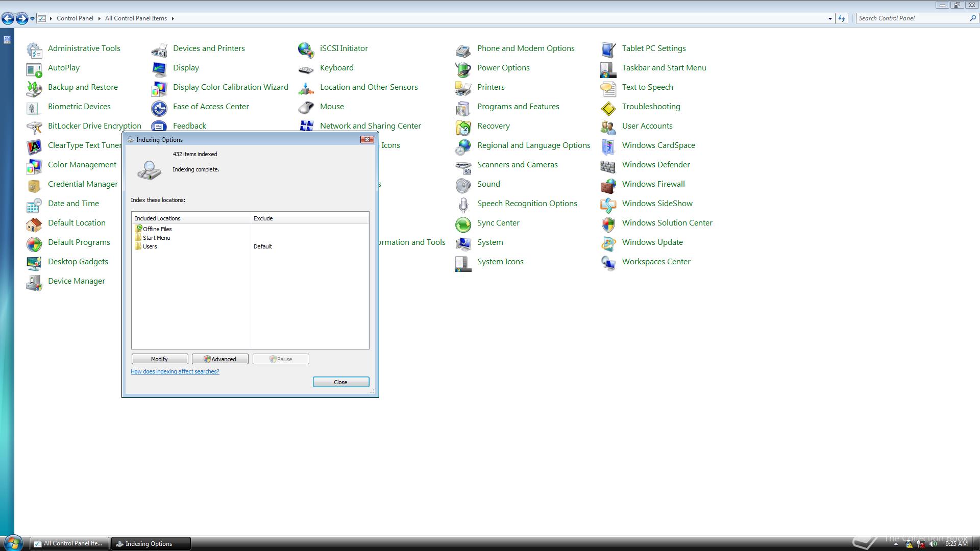Click the User Accounts icon
Screen dimensions: 980x551
coord(608,128)
